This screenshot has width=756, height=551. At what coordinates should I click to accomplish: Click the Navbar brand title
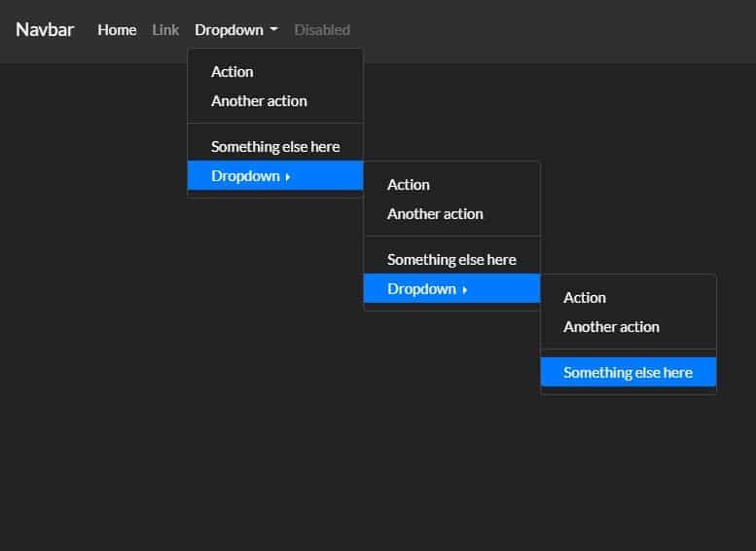click(x=45, y=29)
